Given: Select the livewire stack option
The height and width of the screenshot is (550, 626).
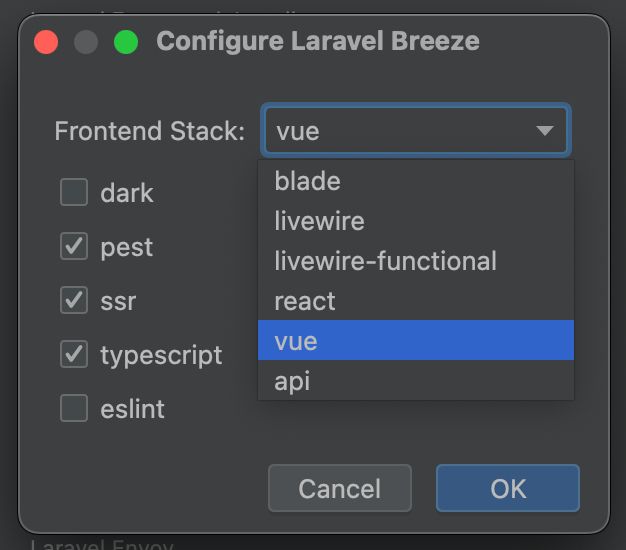Looking at the screenshot, I should [416, 220].
